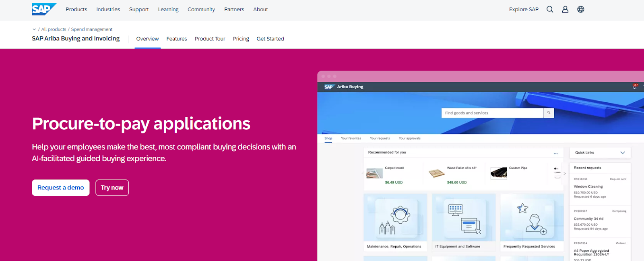
Task: Expand the Quick Links dropdown
Action: tap(600, 153)
